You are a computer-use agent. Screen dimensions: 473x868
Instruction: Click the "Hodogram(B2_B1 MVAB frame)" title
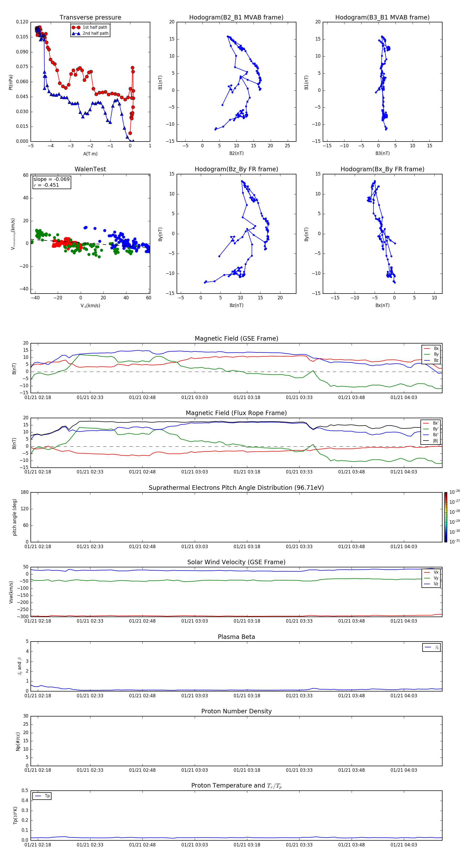click(236, 18)
